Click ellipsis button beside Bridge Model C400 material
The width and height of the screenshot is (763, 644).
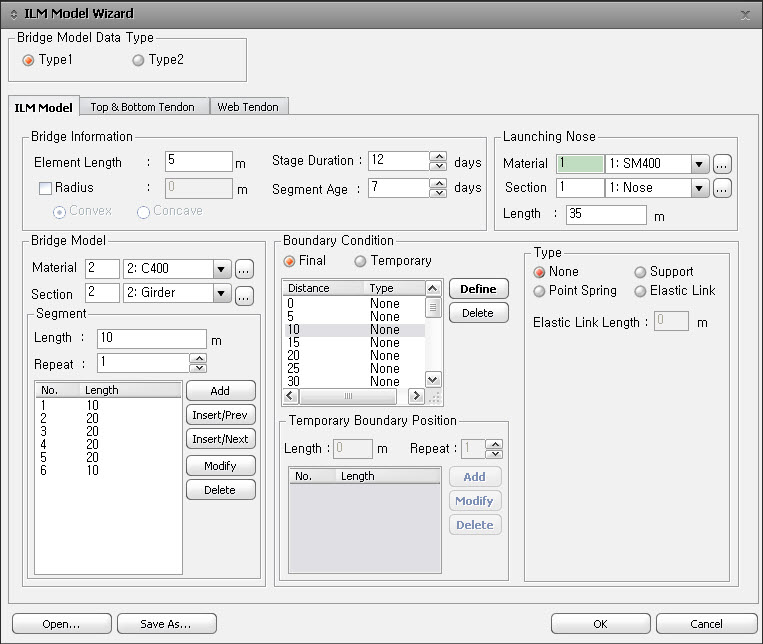[242, 268]
